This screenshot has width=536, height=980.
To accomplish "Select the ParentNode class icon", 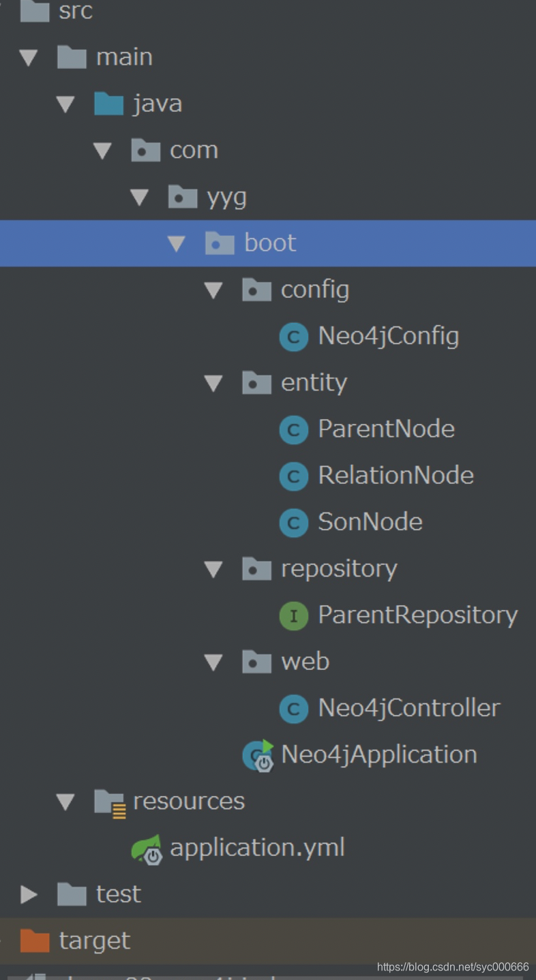I will pos(293,429).
